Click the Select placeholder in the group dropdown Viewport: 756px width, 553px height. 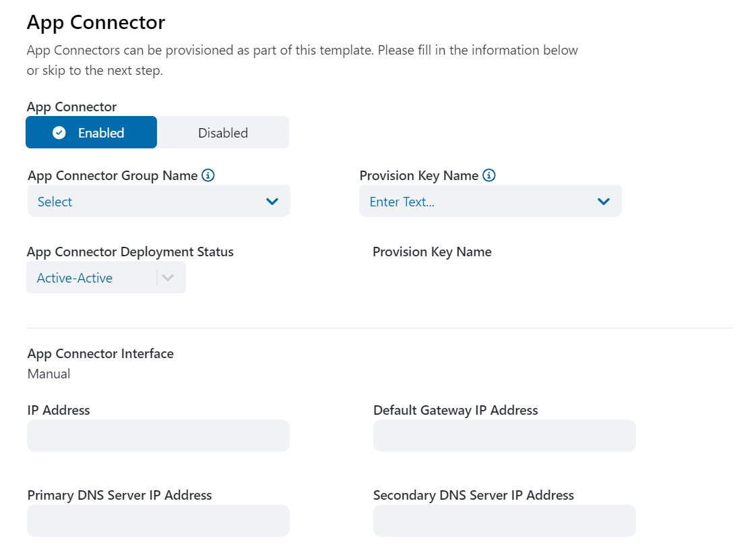pyautogui.click(x=54, y=201)
